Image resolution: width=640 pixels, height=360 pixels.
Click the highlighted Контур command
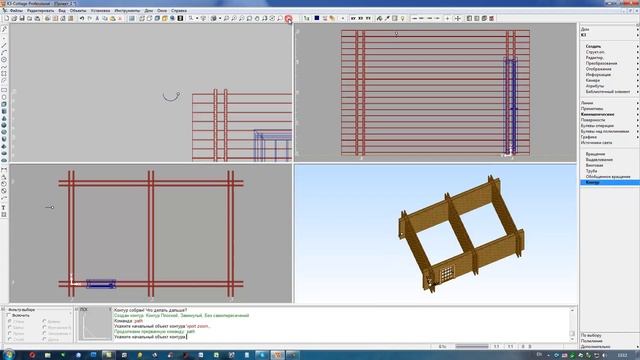coord(609,182)
